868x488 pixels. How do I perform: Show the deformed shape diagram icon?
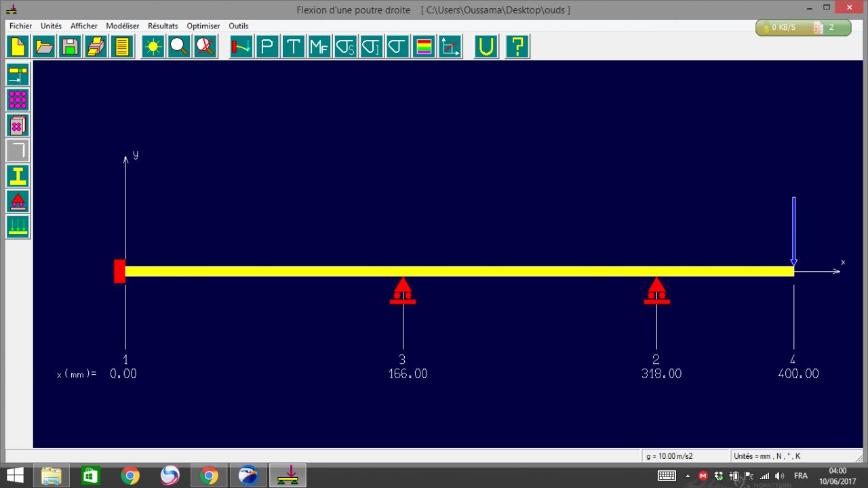click(x=241, y=47)
